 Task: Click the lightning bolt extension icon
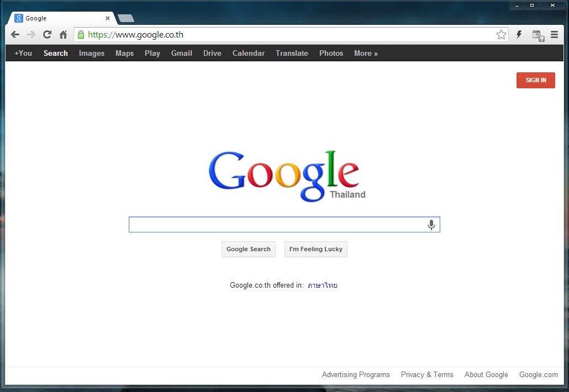pos(519,35)
